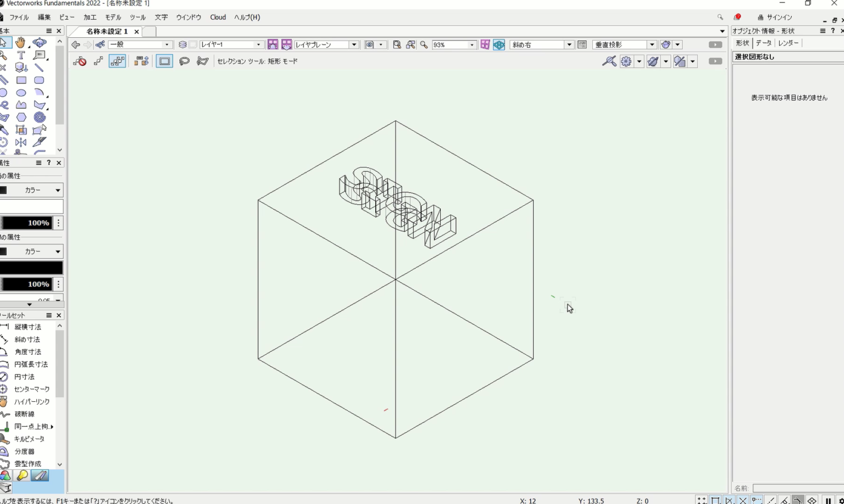Click the Fit to Objects zoom icon

[410, 44]
